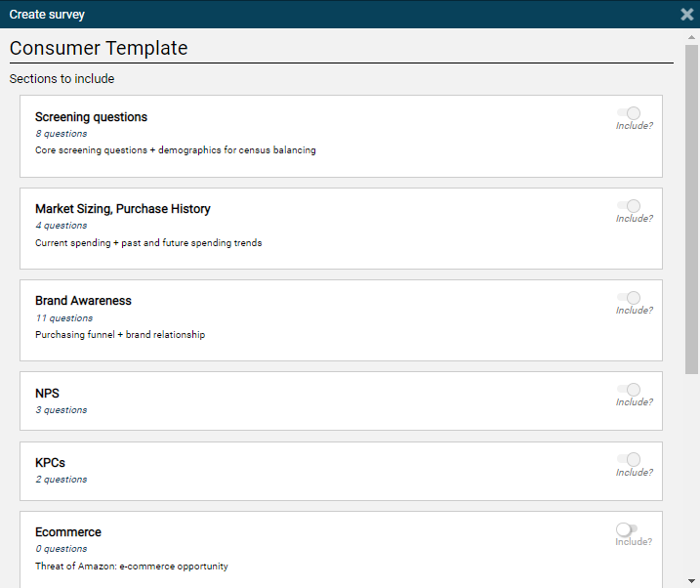Toggle Include for Market Sizing, Purchase History
The width and height of the screenshot is (700, 588).
[628, 206]
